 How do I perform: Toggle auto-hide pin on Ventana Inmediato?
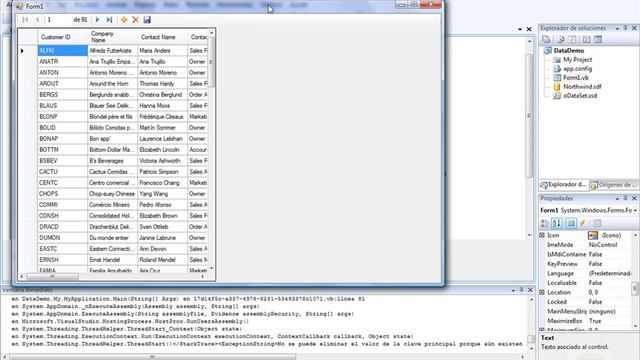click(x=522, y=290)
